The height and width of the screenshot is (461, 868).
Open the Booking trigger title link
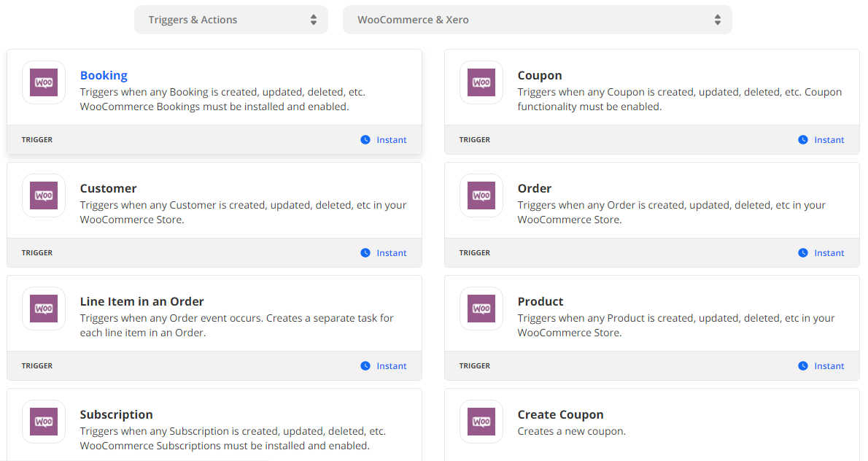click(x=104, y=75)
